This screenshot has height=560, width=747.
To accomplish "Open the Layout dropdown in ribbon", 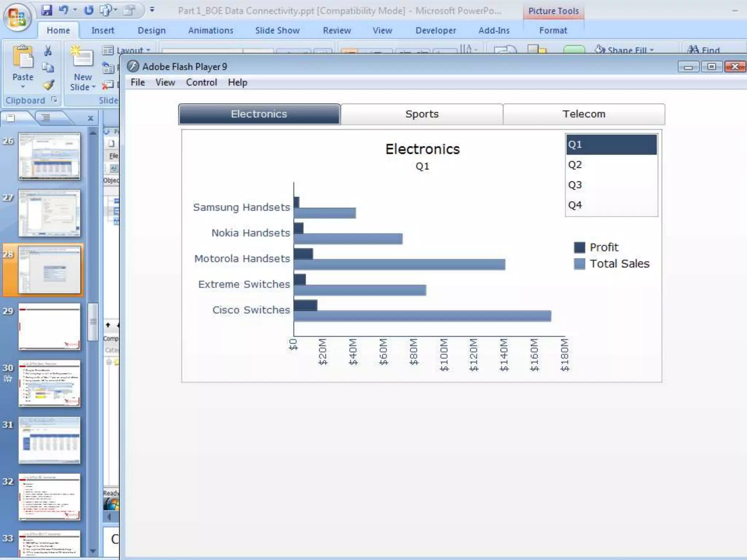I will click(127, 50).
